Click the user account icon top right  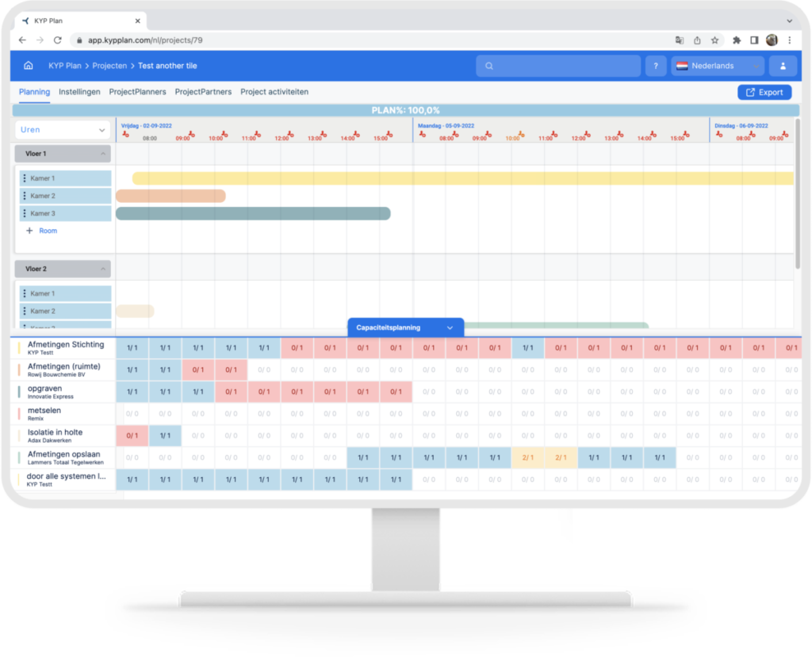(783, 66)
